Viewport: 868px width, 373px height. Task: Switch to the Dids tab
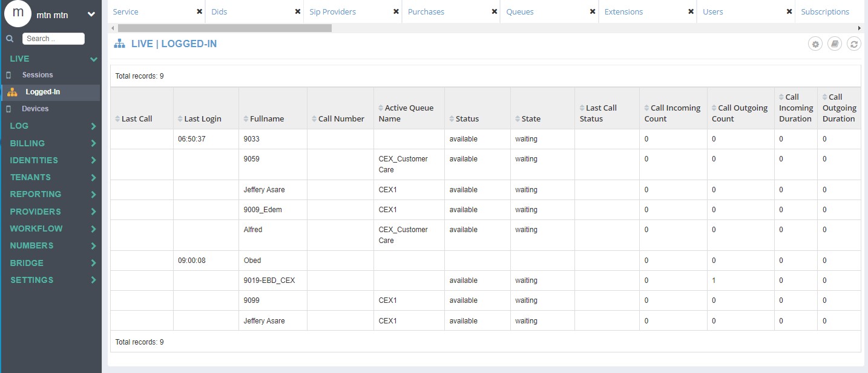(x=219, y=11)
